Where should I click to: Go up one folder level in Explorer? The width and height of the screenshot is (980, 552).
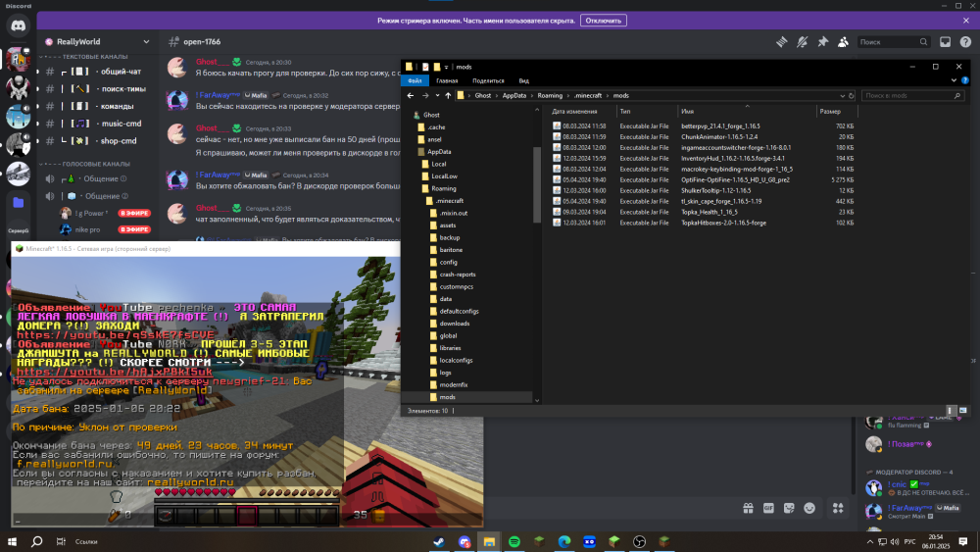(448, 96)
